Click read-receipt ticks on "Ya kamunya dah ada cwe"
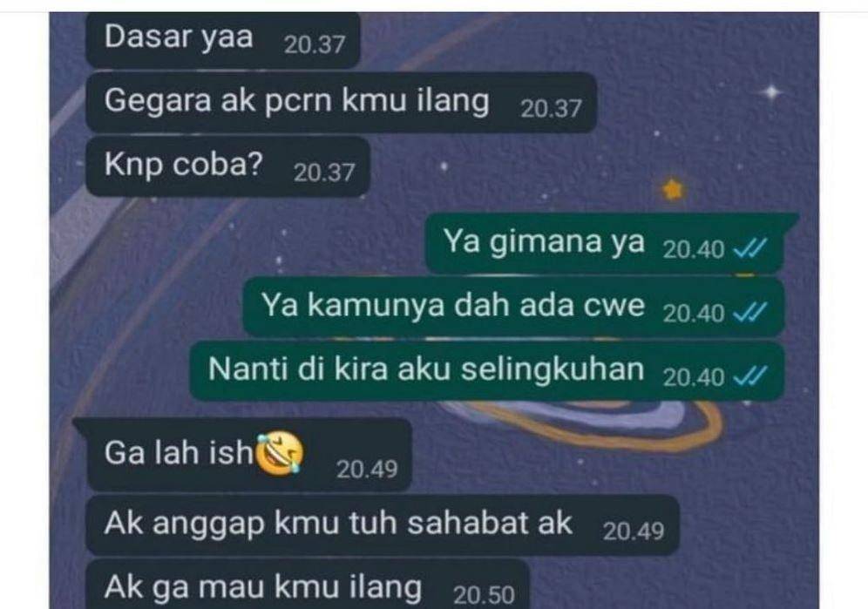The image size is (868, 609). (x=750, y=313)
